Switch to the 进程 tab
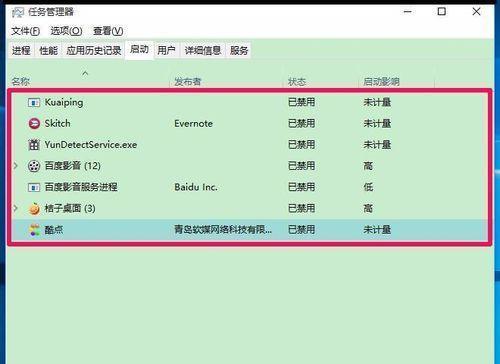500x364 pixels. (x=21, y=51)
